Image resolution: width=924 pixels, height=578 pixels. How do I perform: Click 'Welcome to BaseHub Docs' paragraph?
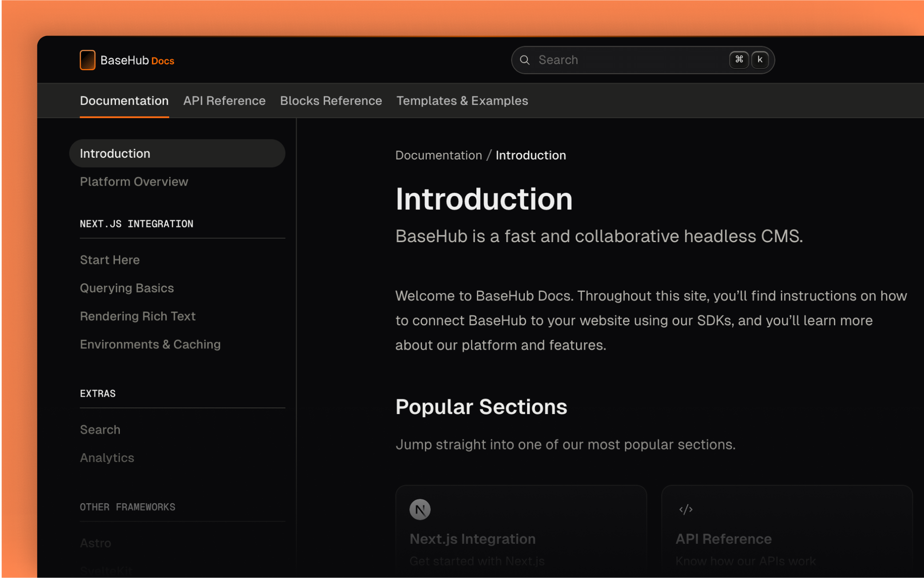pos(651,320)
